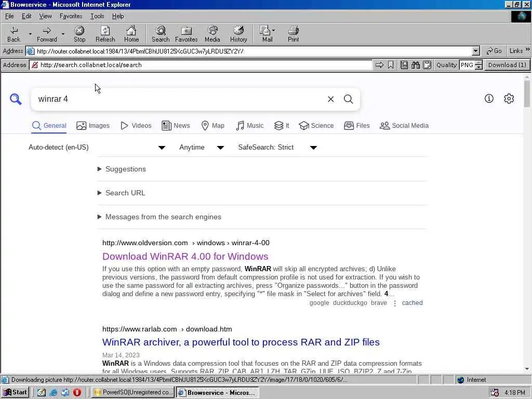Open the WinRAR archiver rarlab result link
The image size is (532, 399).
click(241, 342)
